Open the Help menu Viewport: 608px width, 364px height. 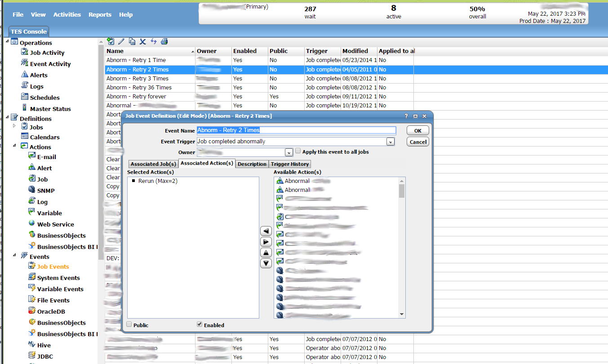126,14
